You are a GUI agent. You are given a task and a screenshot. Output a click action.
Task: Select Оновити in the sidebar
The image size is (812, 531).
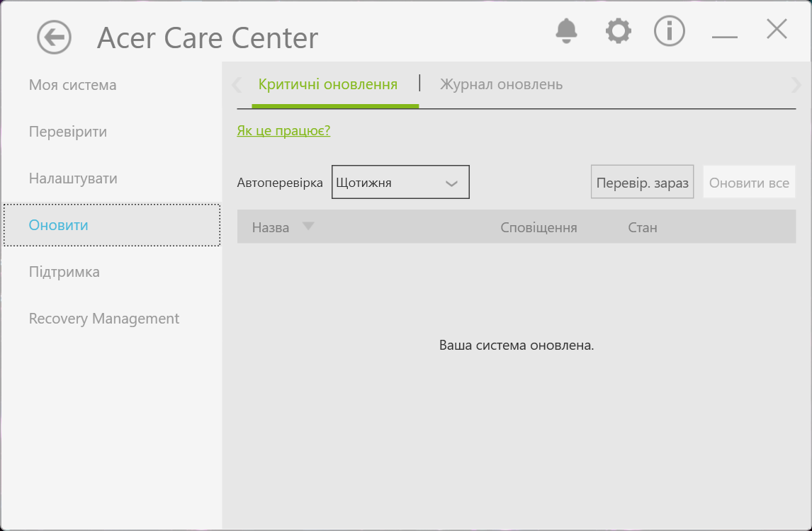click(x=112, y=225)
